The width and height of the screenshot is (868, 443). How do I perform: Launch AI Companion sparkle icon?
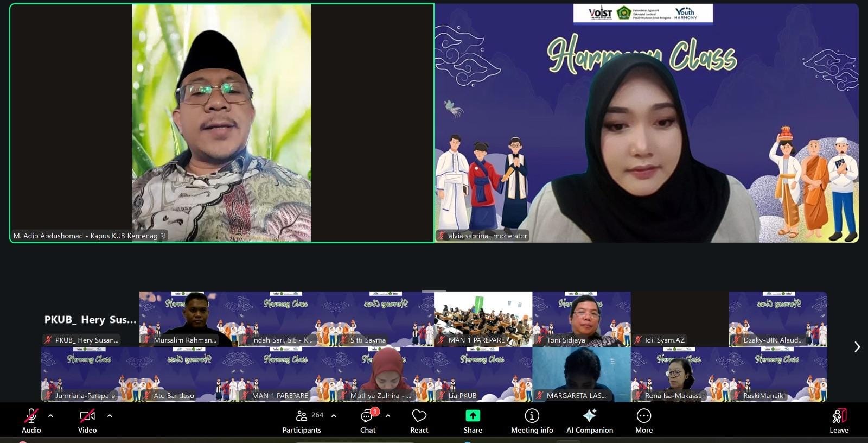tap(590, 416)
